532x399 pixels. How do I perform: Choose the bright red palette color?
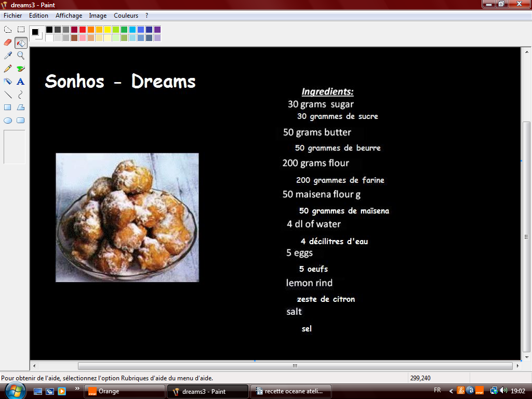(x=83, y=30)
